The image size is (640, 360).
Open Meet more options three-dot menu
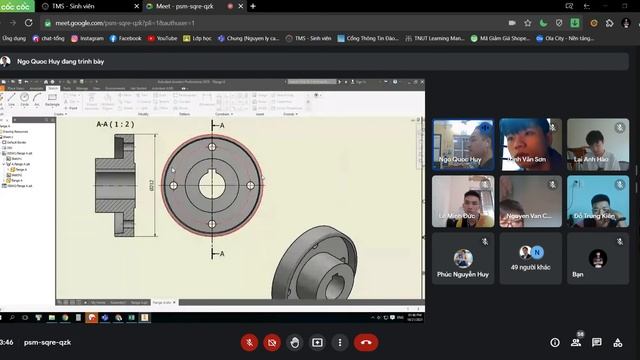point(340,342)
